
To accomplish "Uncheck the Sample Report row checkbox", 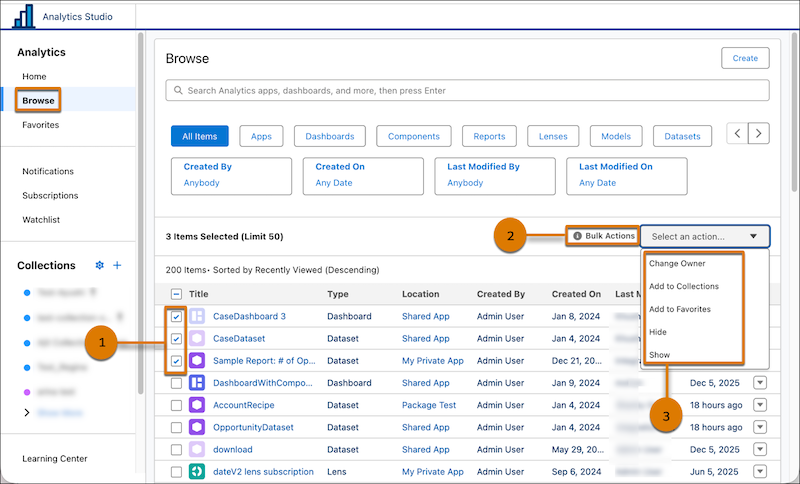I will point(176,361).
